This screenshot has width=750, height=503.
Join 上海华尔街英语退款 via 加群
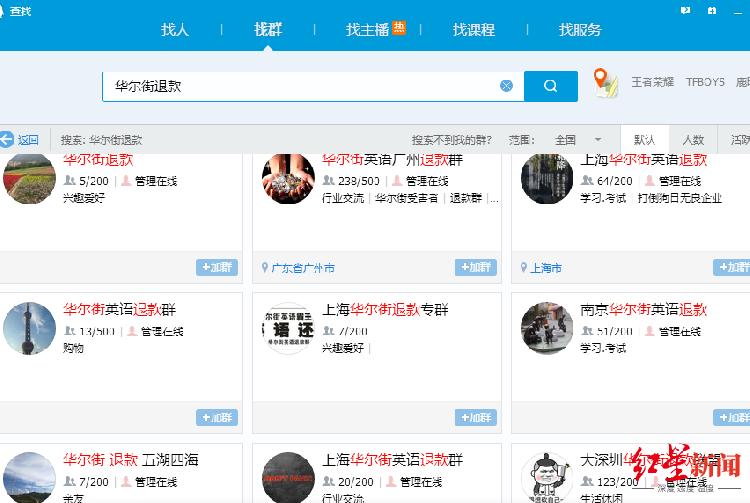[x=732, y=267]
